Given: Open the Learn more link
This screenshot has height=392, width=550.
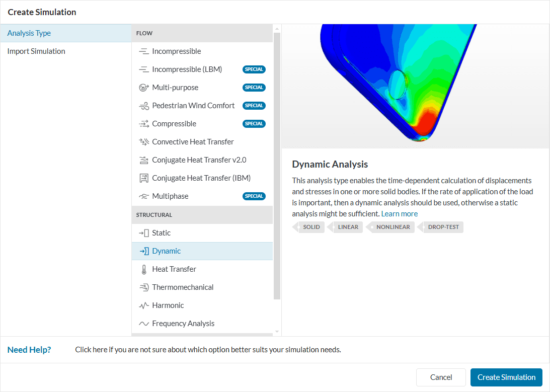Looking at the screenshot, I should pos(399,213).
